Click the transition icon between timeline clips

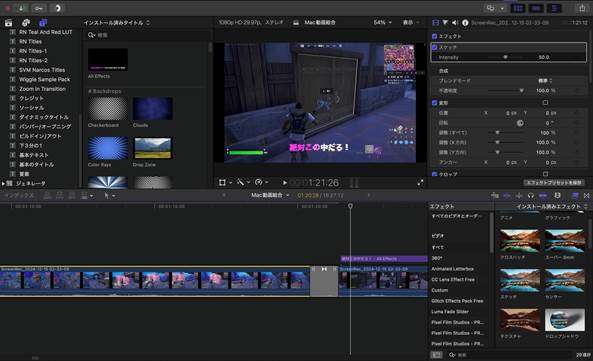[324, 269]
